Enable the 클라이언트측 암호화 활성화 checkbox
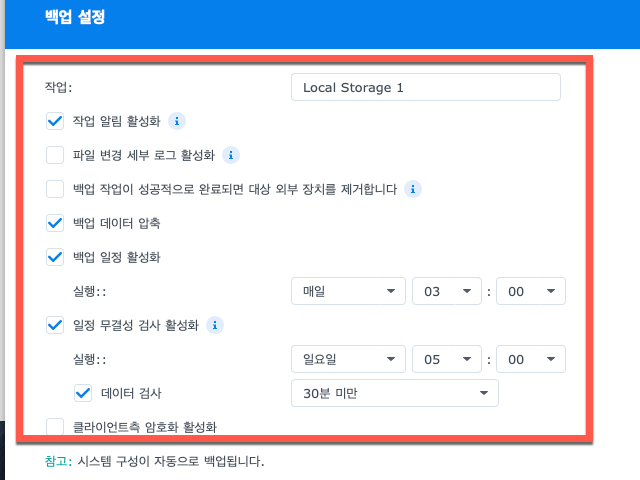This screenshot has width=640, height=480. point(55,427)
